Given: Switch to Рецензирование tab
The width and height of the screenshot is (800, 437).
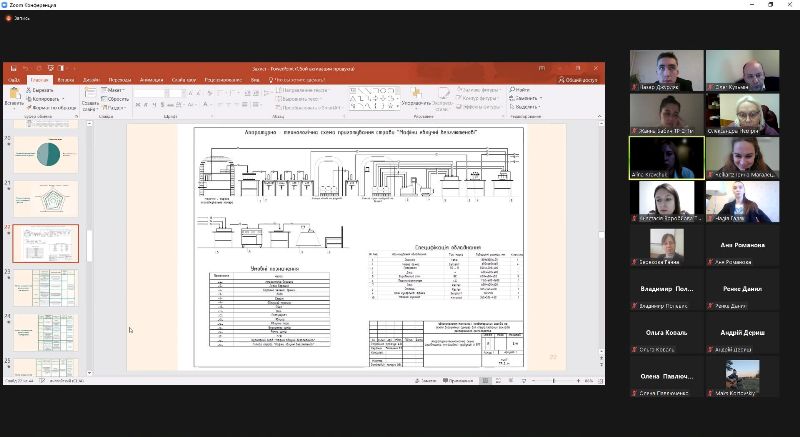Looking at the screenshot, I should click(x=223, y=80).
